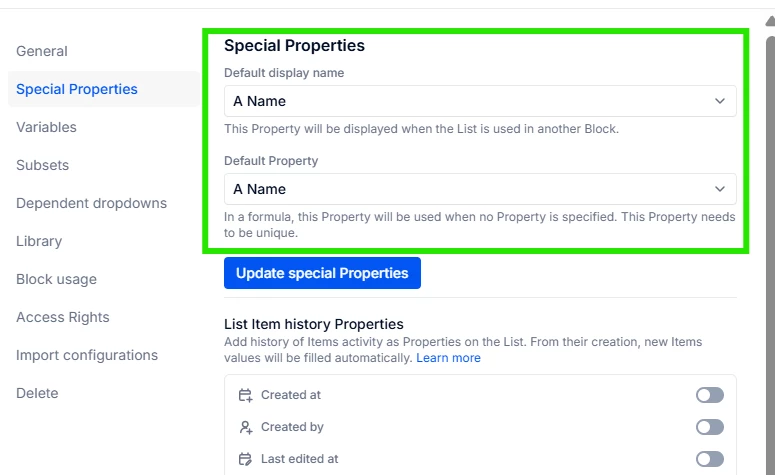Go to the Variables section
This screenshot has width=775, height=475.
point(46,127)
